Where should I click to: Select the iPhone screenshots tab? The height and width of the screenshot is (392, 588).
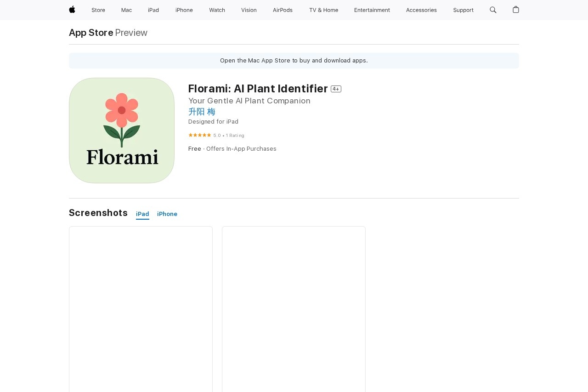click(167, 214)
